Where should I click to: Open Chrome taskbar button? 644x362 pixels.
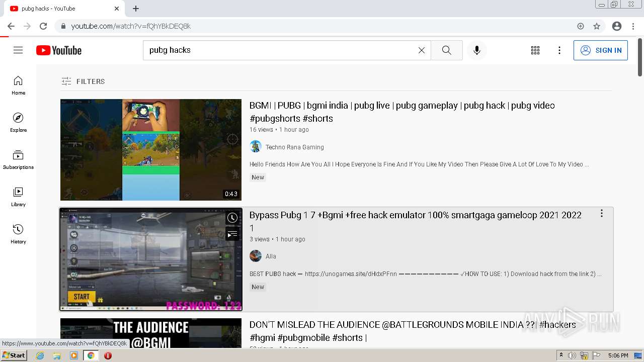tap(91, 355)
